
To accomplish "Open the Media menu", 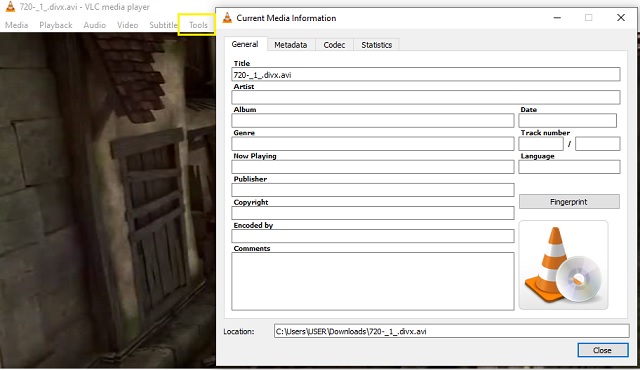I will pyautogui.click(x=16, y=25).
